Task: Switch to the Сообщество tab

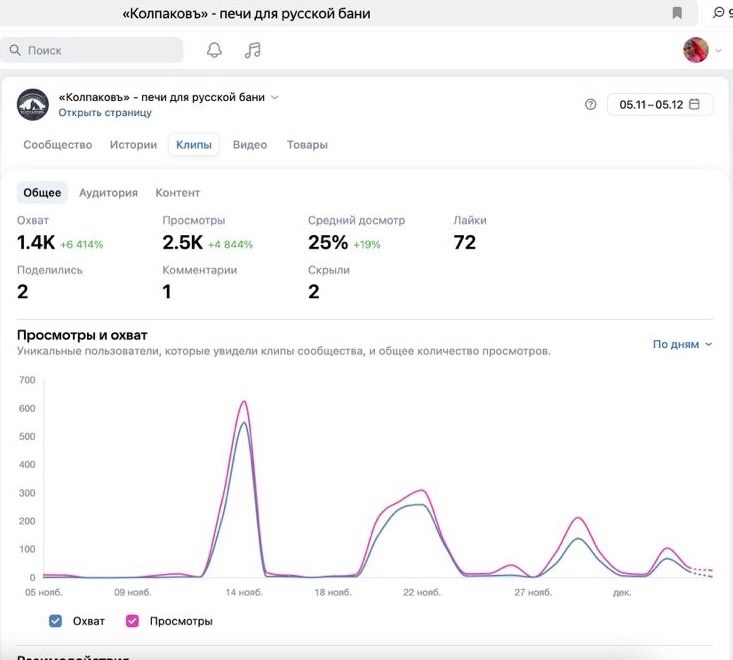Action: click(x=57, y=145)
